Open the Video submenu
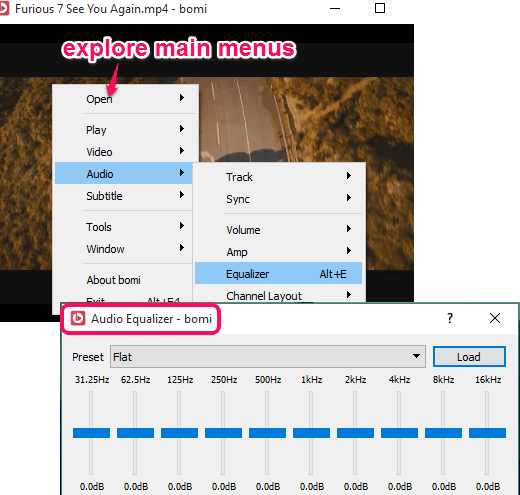 pos(125,152)
